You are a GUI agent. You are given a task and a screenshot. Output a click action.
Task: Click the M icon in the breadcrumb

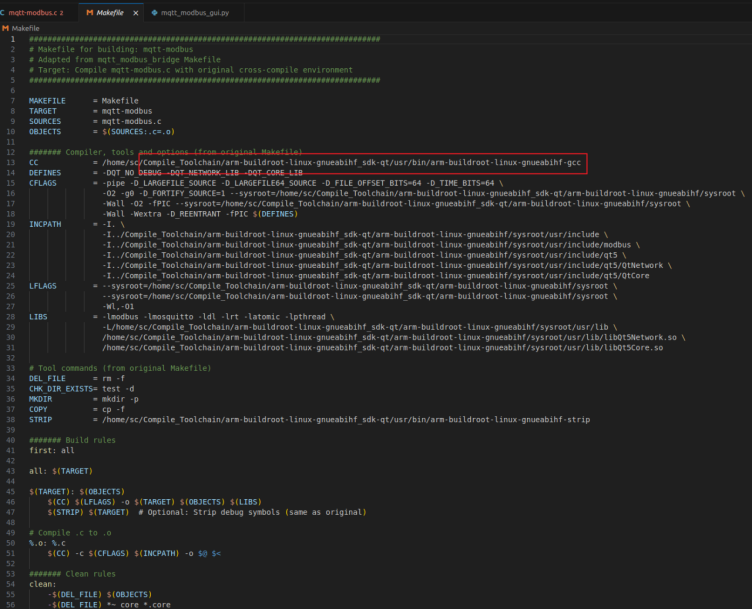tap(5, 28)
